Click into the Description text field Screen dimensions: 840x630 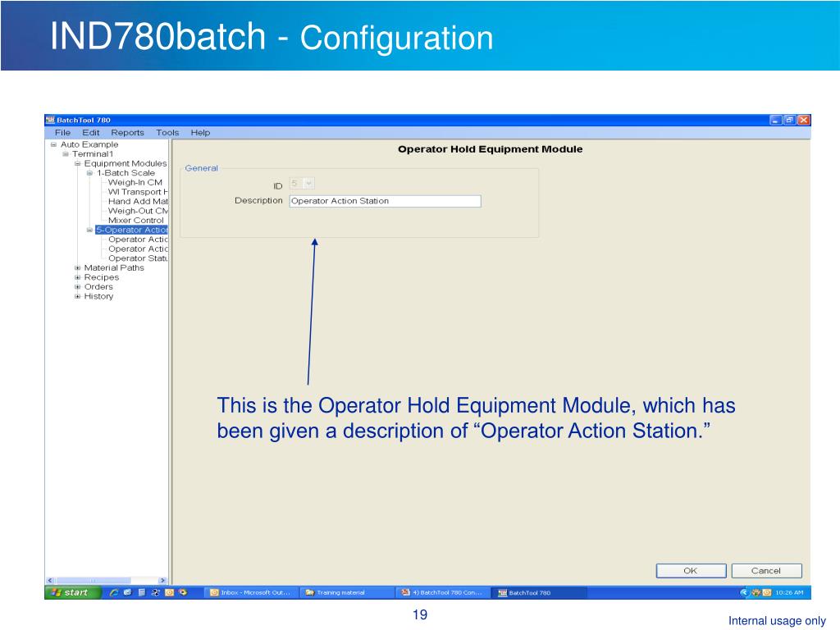click(x=386, y=201)
